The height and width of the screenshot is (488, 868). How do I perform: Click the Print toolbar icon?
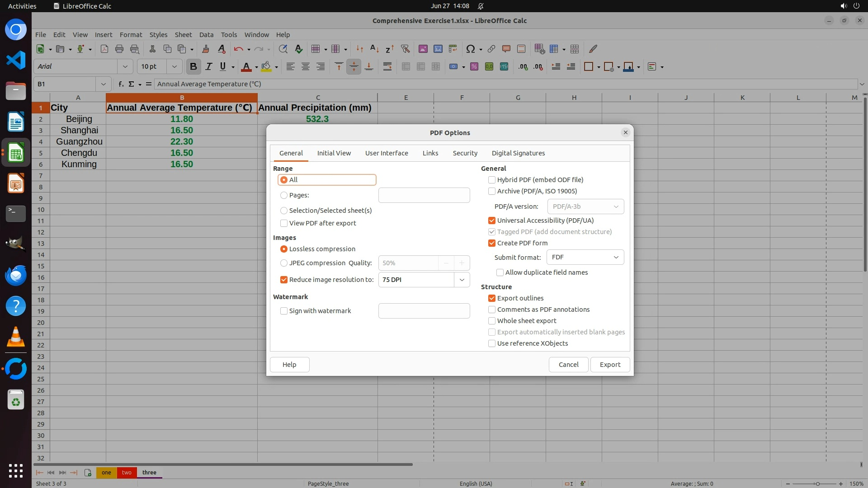(x=119, y=49)
